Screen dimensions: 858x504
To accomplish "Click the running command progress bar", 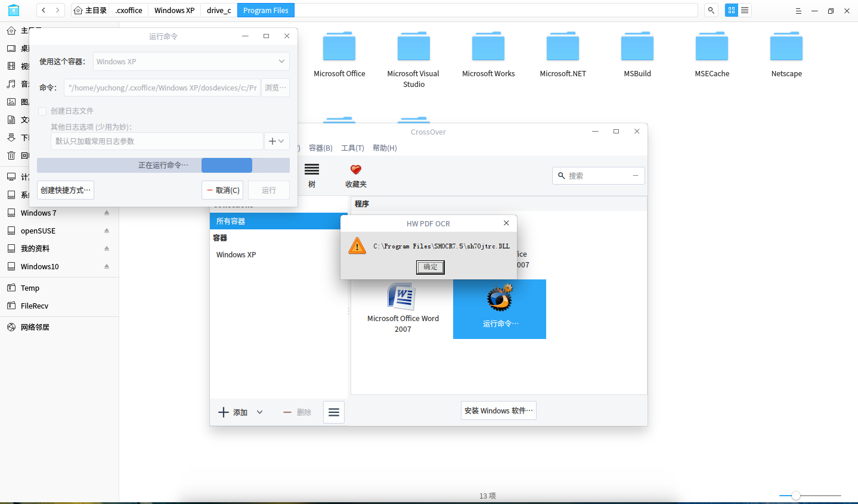I will click(163, 165).
